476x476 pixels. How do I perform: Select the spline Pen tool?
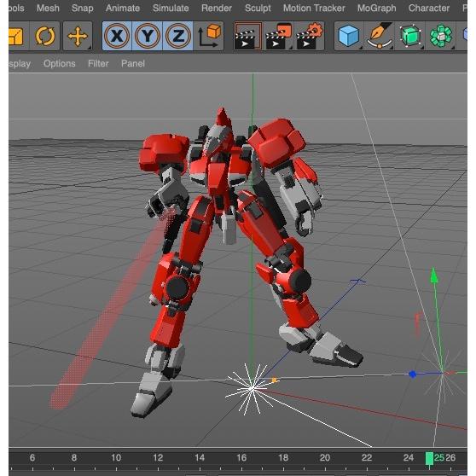coord(380,36)
